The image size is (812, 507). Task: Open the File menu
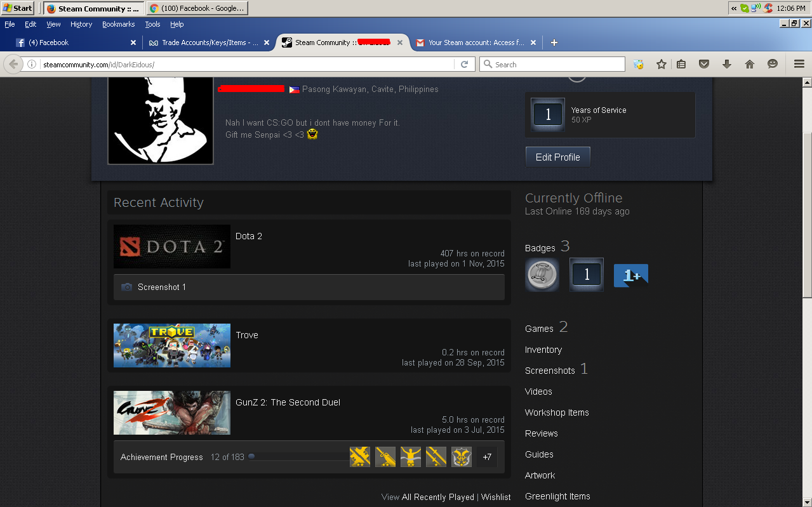point(10,24)
